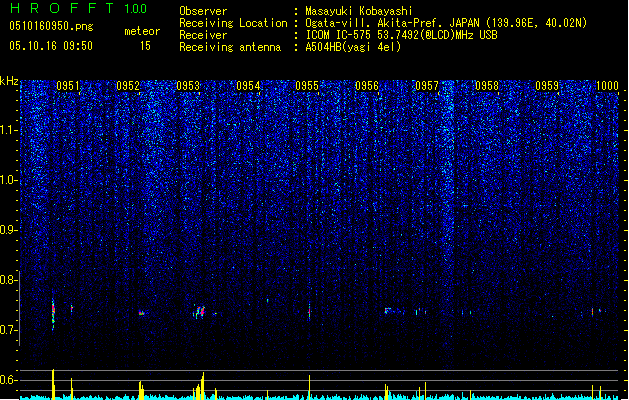Screen dimensions: 629x400
Task: Click the kHz axis unit label
Action: (9, 81)
